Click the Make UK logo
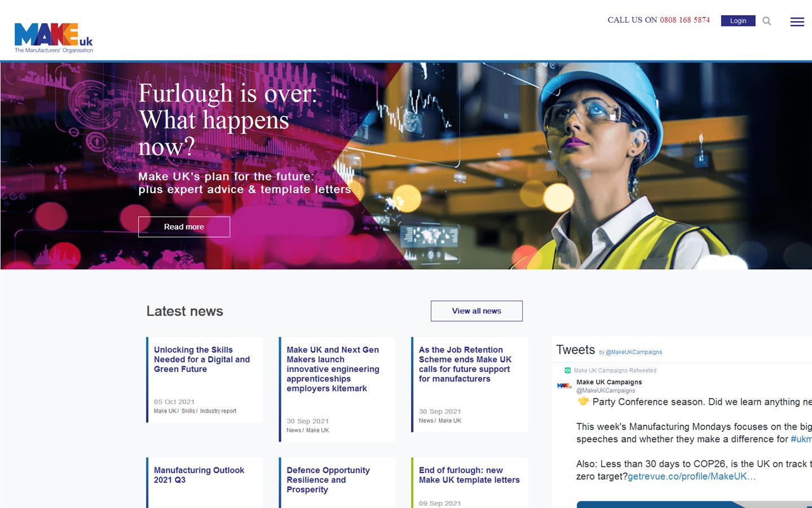 54,35
